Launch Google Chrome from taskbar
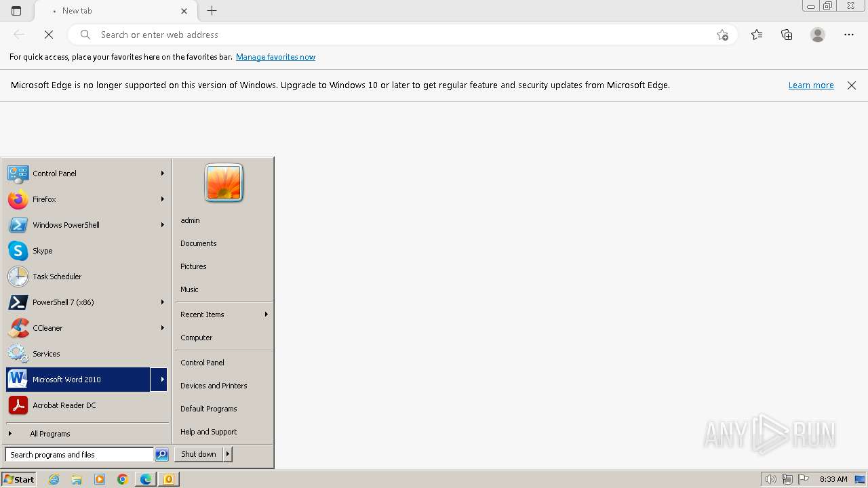Image resolution: width=868 pixels, height=488 pixels. click(x=123, y=479)
